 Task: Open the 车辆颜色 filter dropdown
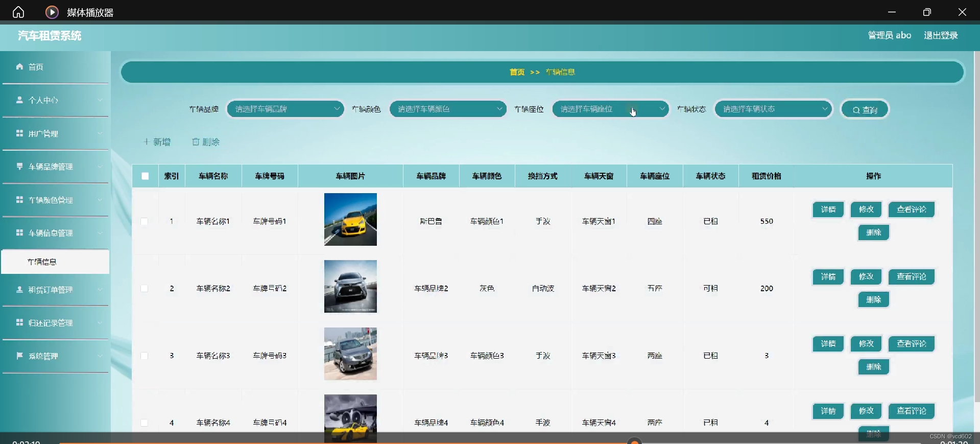click(447, 109)
